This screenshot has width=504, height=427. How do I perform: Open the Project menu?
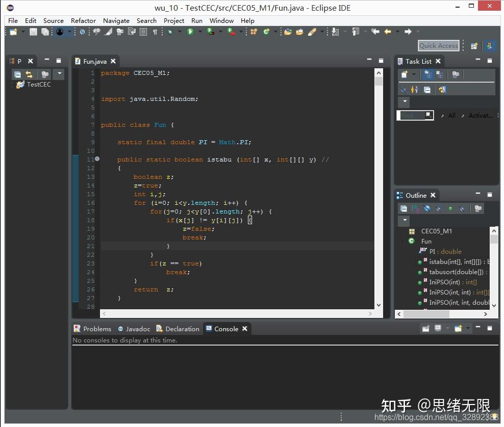pos(173,20)
